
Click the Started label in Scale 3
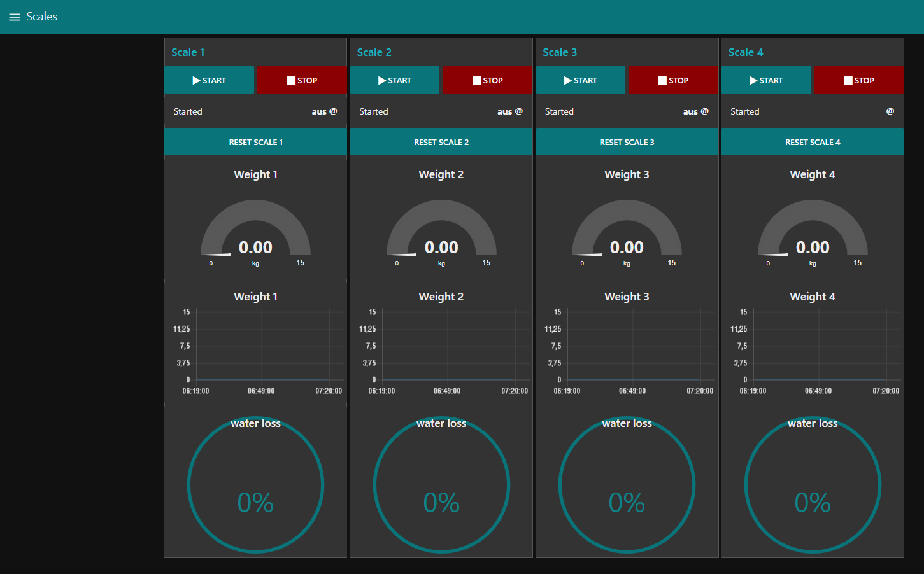coord(559,111)
